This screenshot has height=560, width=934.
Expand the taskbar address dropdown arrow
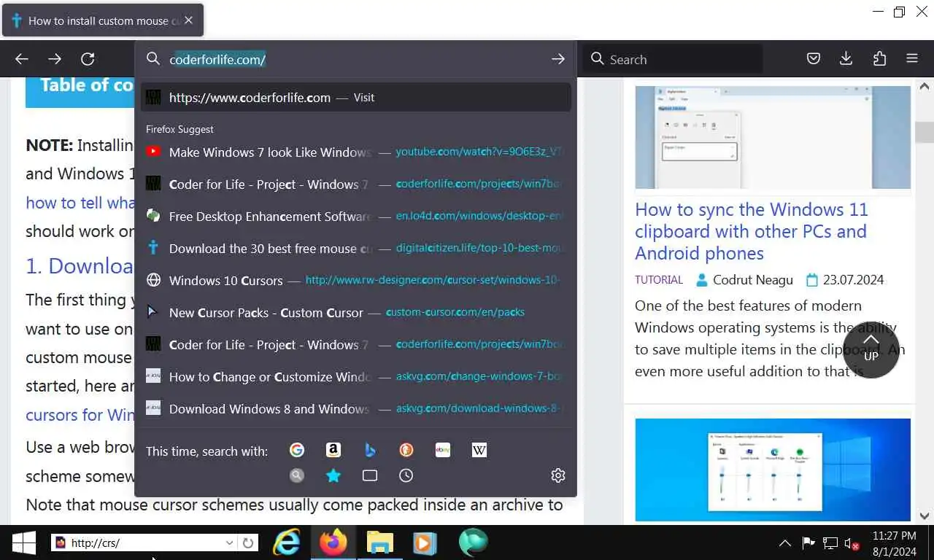[229, 542]
